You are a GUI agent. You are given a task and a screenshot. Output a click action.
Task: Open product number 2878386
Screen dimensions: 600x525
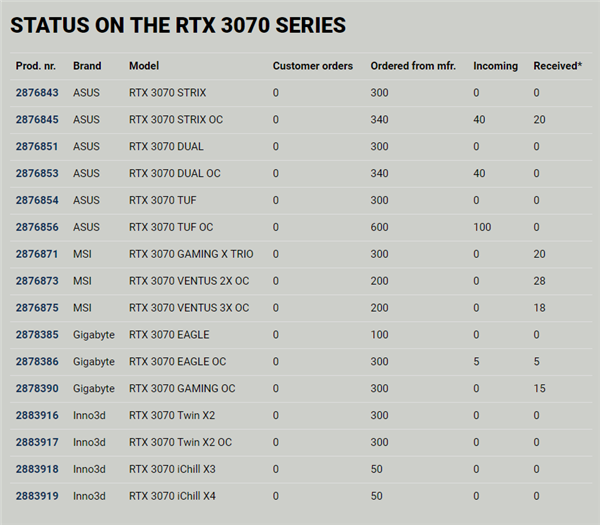pos(36,362)
